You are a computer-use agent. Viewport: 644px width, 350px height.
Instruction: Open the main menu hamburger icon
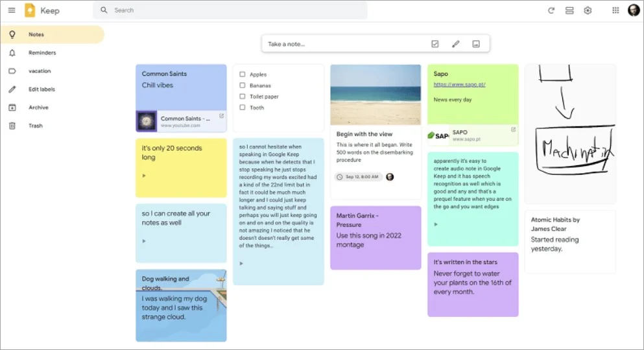pos(12,10)
